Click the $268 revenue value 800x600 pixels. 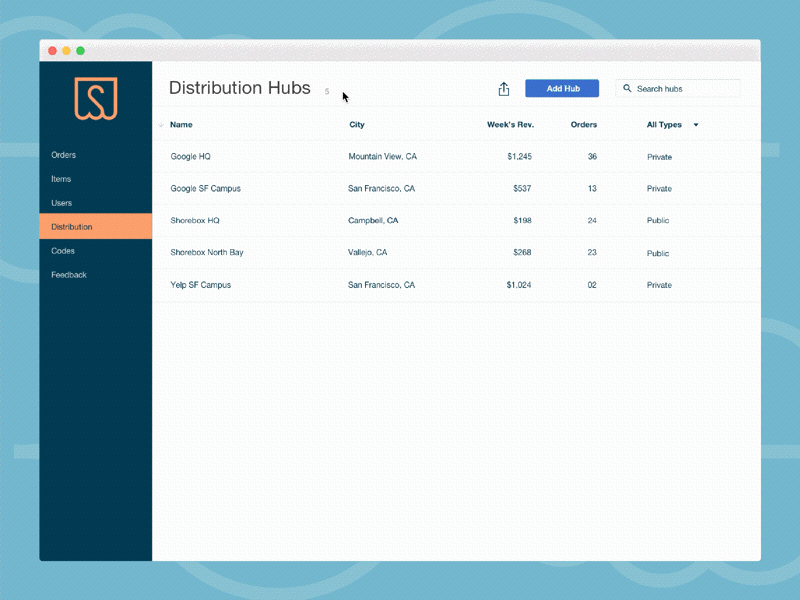522,252
